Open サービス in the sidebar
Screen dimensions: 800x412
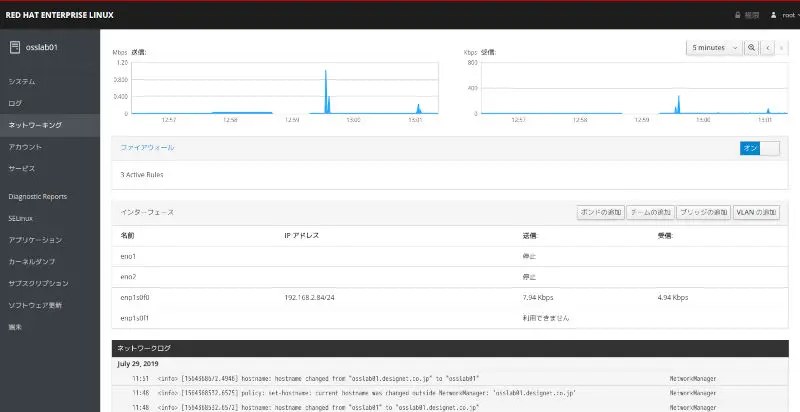point(22,169)
